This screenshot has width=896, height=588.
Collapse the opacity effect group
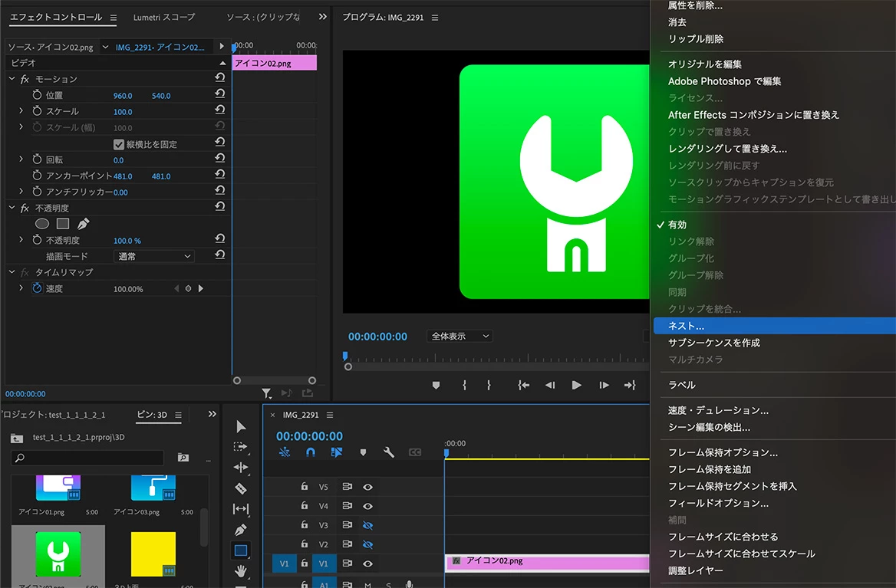(x=12, y=208)
